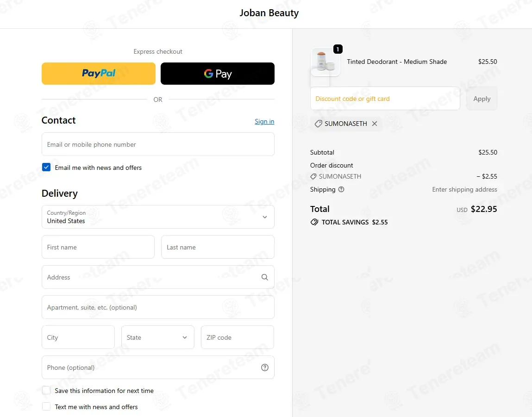
Task: Search addresses with the magnifier icon
Action: click(x=265, y=277)
